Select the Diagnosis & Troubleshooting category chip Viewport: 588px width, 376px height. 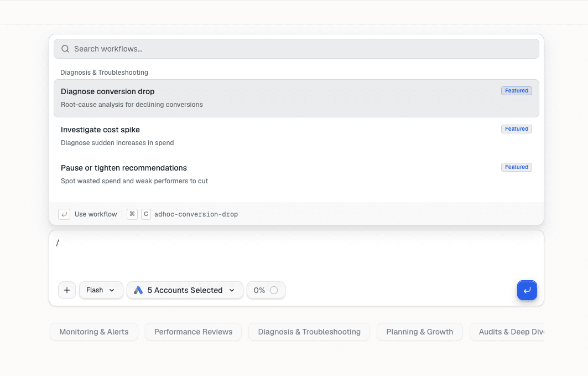point(309,332)
